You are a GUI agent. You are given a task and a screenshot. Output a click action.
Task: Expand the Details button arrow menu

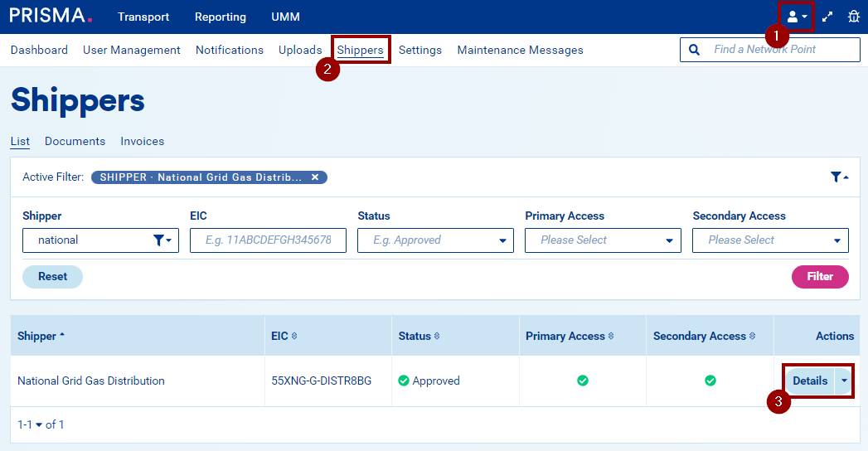[x=844, y=381]
